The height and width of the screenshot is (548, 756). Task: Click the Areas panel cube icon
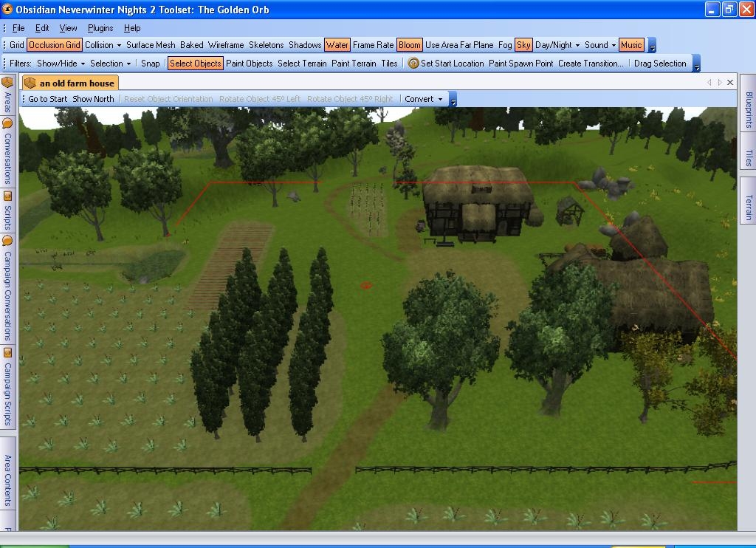7,83
